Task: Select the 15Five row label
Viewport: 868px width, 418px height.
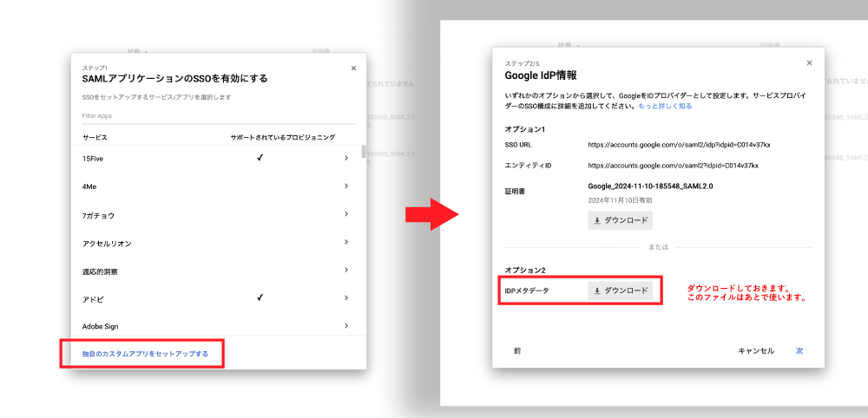Action: point(93,159)
